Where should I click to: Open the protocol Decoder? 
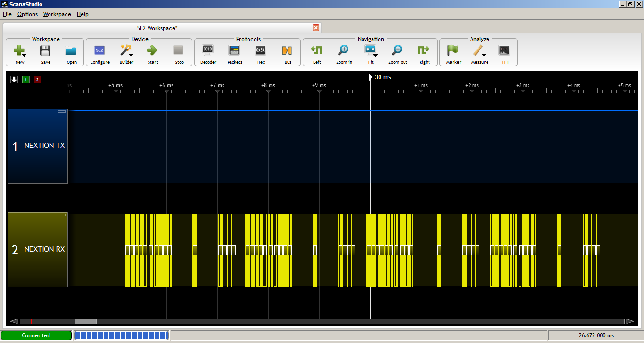208,52
